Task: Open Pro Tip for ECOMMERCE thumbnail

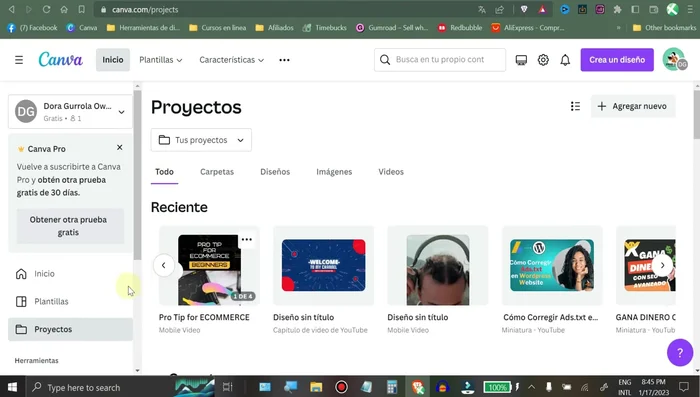Action: click(209, 270)
